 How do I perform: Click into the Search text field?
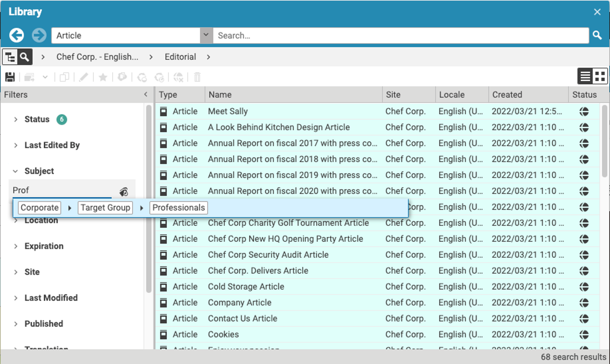point(400,35)
